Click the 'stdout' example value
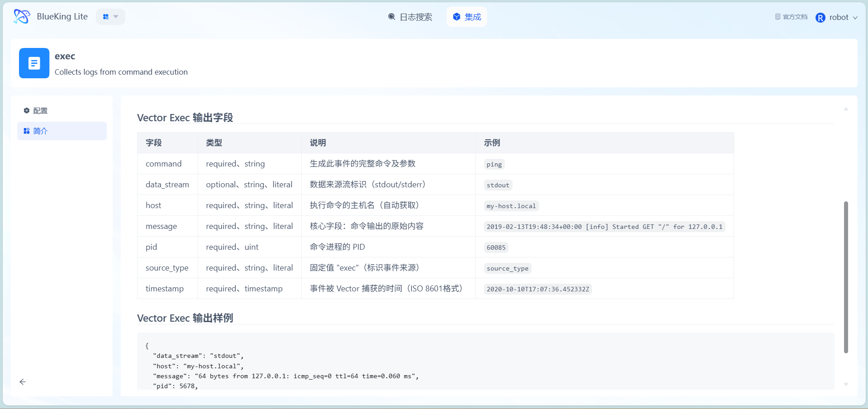Viewport: 868px width, 409px height. (x=498, y=185)
